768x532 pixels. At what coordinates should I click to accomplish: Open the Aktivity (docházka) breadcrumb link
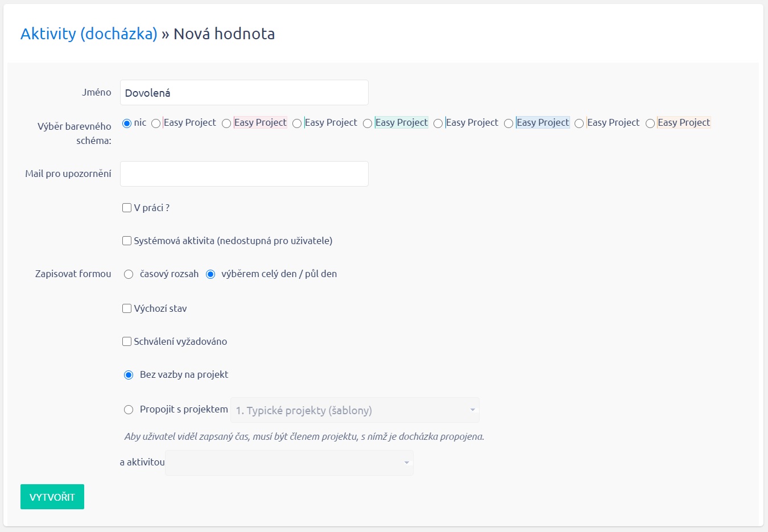click(x=89, y=34)
